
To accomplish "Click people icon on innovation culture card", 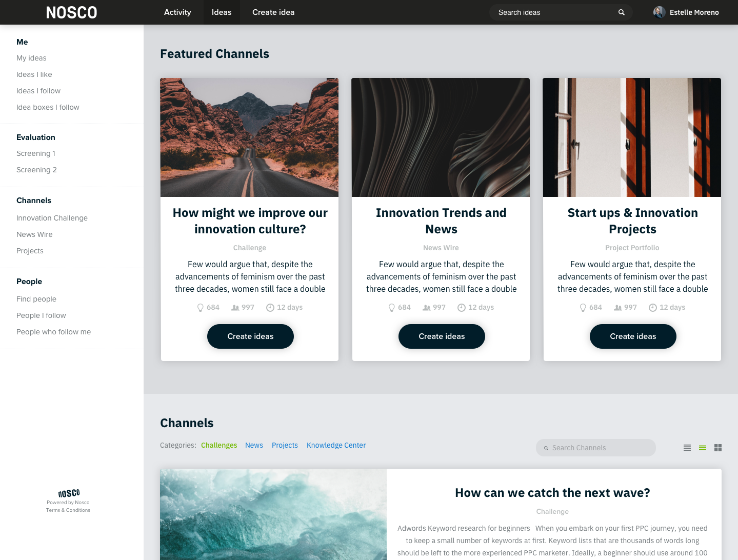I will pyautogui.click(x=235, y=308).
